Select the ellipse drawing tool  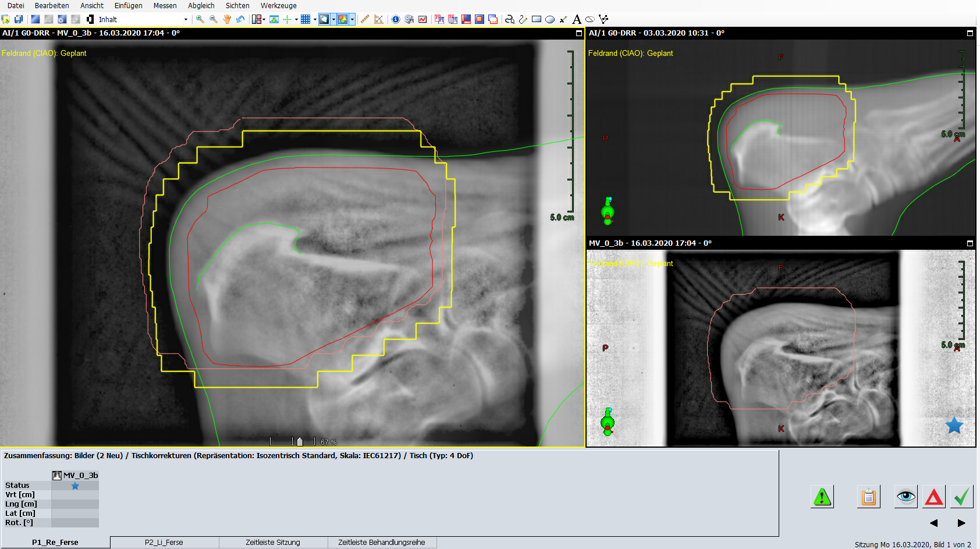point(550,19)
